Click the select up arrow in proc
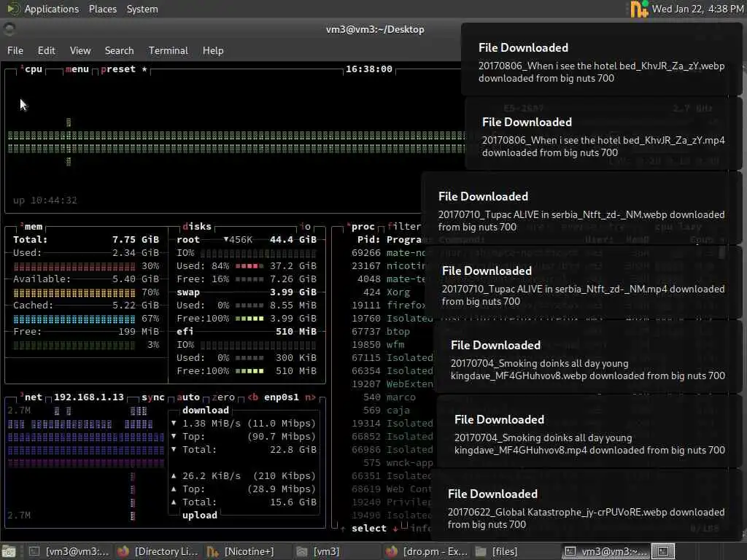The width and height of the screenshot is (747, 560). 343,529
